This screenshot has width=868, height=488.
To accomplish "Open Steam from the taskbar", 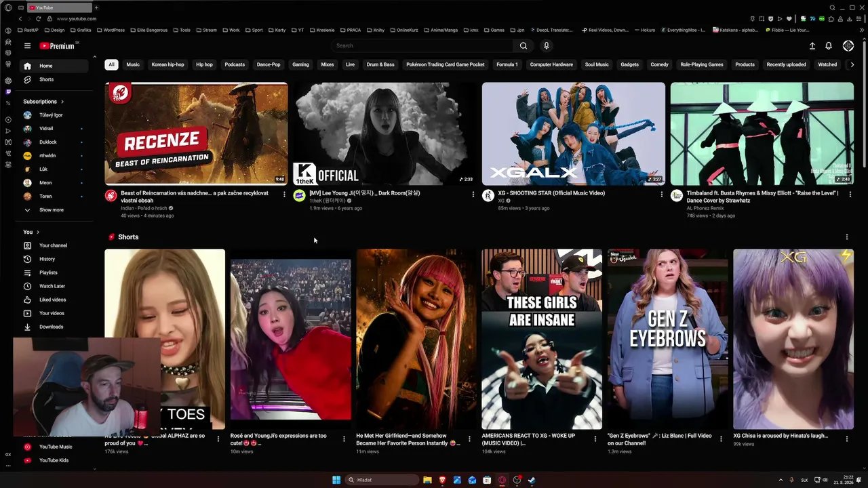I will (x=532, y=480).
